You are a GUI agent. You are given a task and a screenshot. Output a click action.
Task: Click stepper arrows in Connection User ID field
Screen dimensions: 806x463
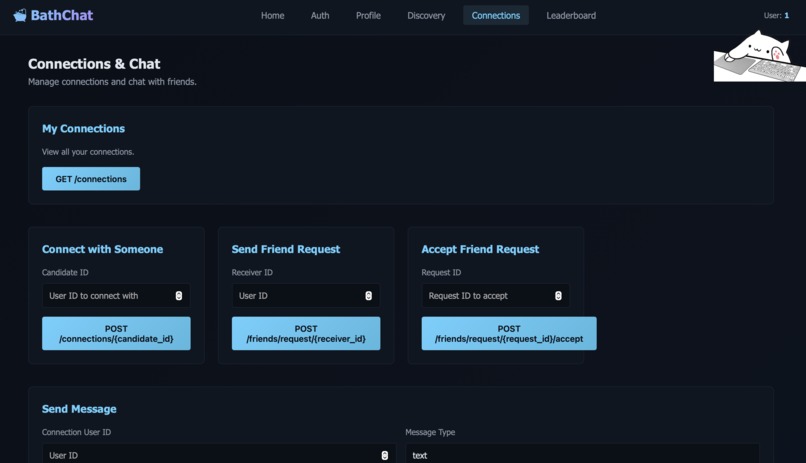pyautogui.click(x=384, y=455)
